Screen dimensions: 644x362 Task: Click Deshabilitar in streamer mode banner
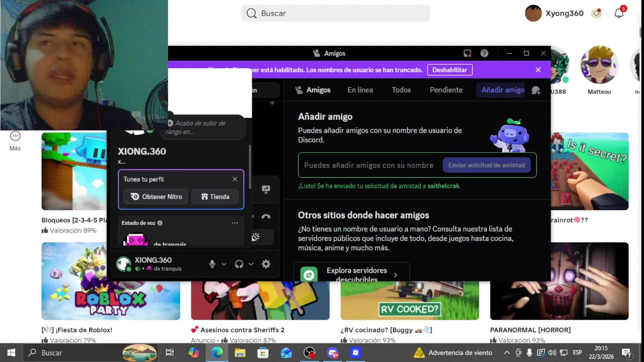[x=450, y=70]
